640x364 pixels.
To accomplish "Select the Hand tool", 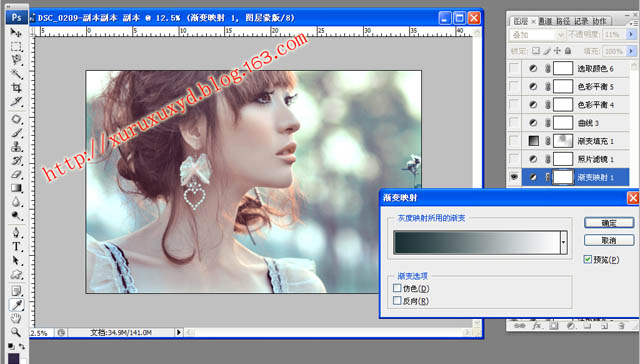I will pos(16,318).
